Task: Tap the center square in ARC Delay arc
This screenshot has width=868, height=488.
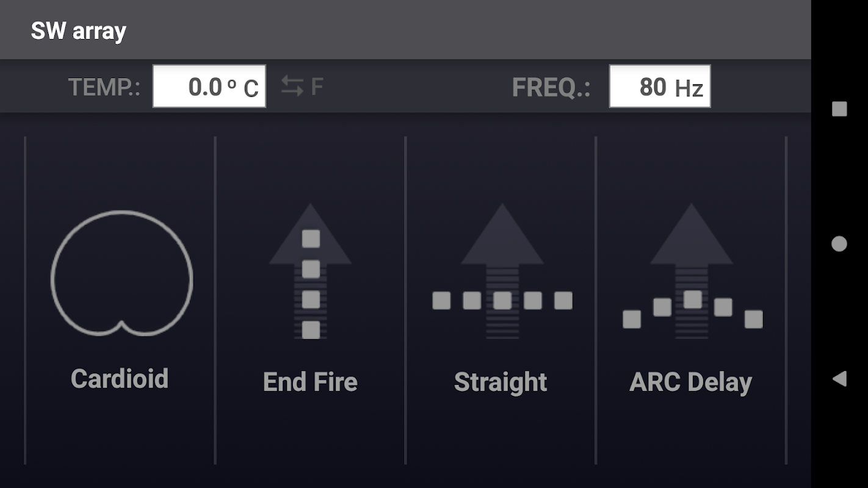Action: tap(692, 300)
